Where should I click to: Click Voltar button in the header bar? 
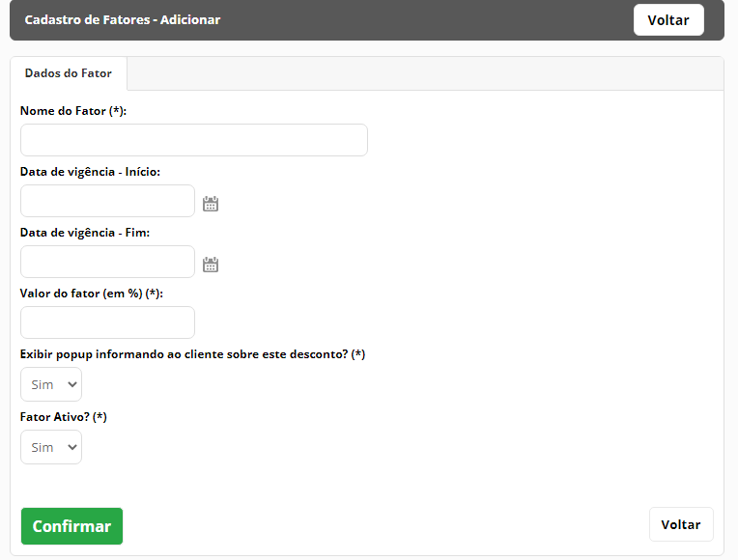pos(668,19)
